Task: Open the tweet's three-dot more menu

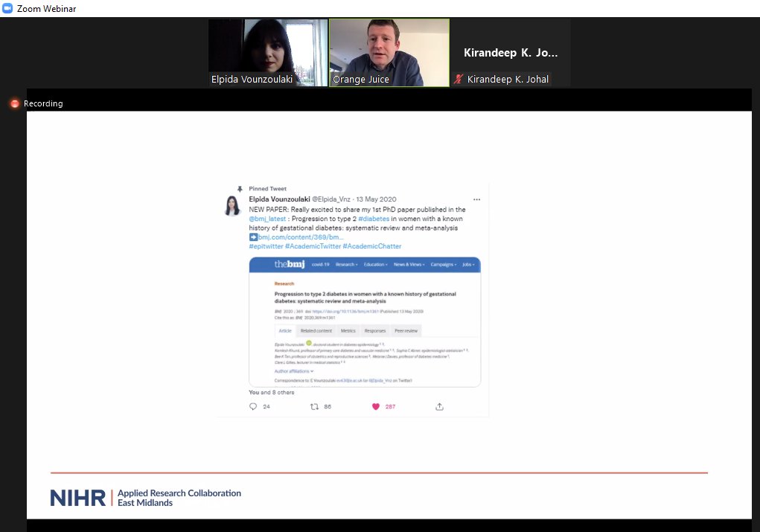Action: [x=477, y=199]
